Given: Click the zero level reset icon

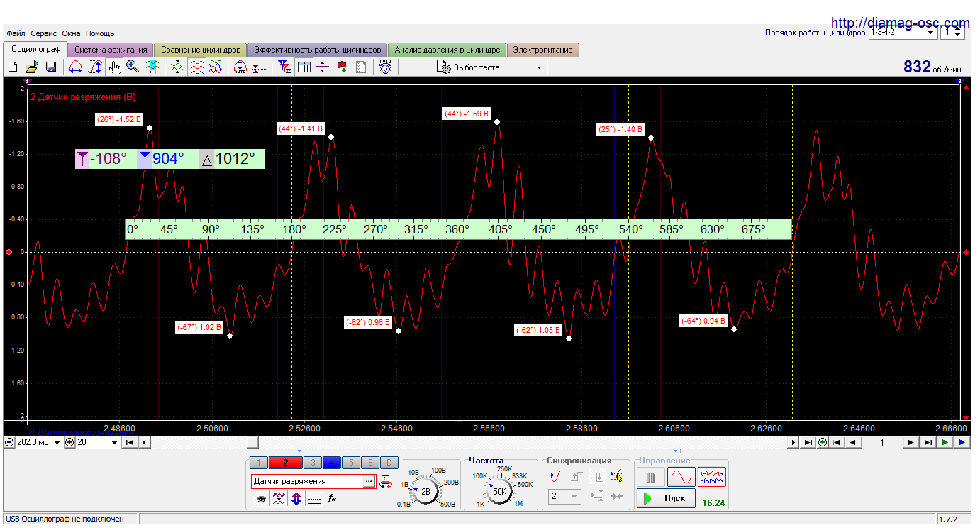Looking at the screenshot, I should click(x=260, y=67).
